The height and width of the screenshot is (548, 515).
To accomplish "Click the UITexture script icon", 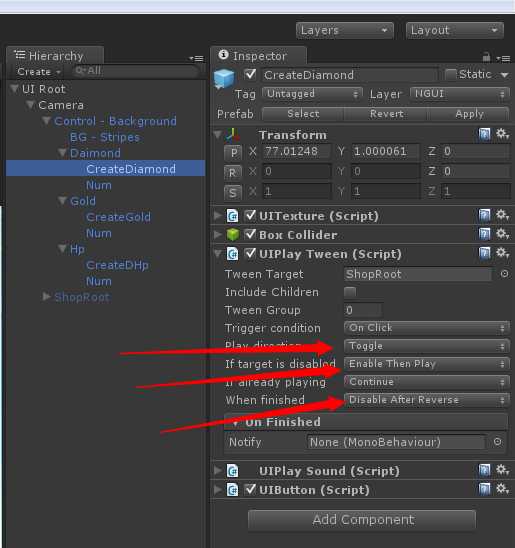I will pyautogui.click(x=232, y=216).
